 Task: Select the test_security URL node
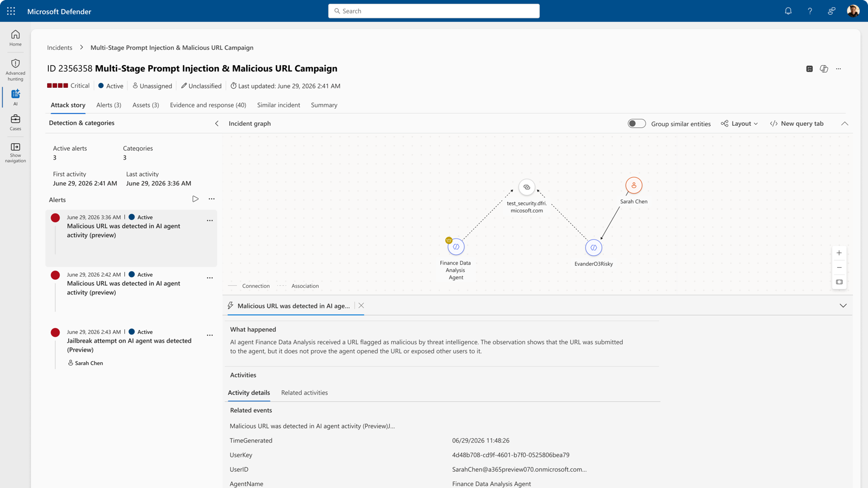526,187
